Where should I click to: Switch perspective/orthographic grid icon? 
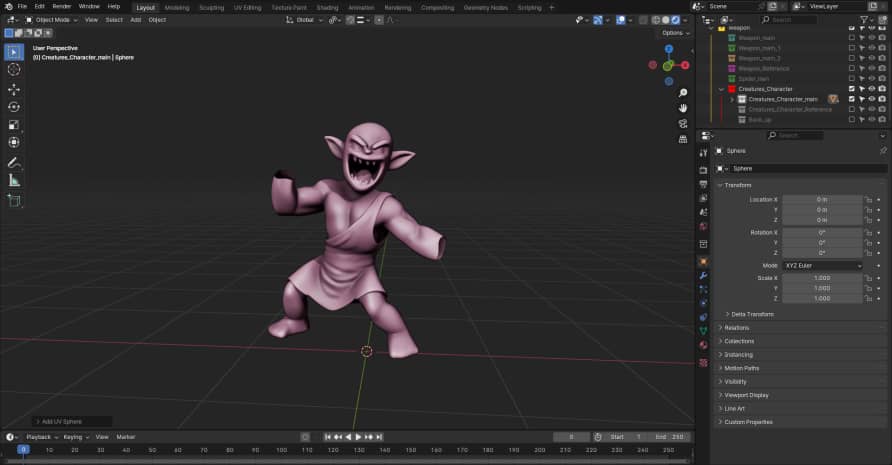tap(683, 139)
